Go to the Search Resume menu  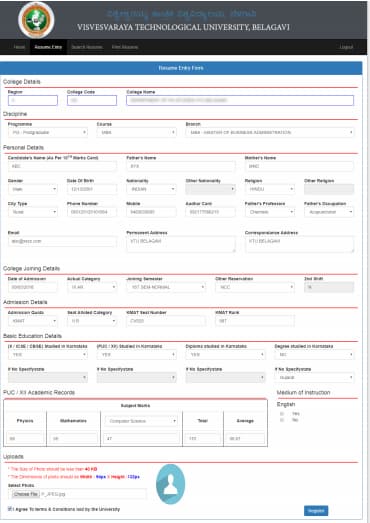point(87,47)
